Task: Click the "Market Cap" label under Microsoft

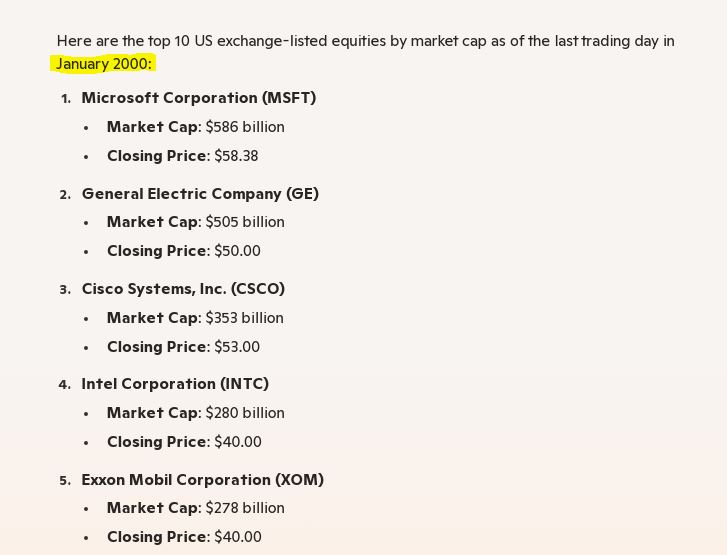Action: 152,127
